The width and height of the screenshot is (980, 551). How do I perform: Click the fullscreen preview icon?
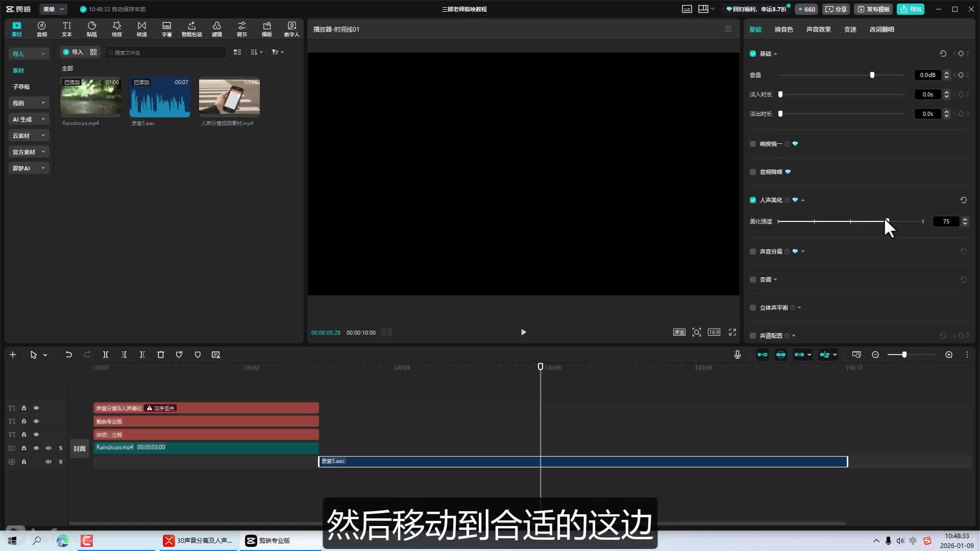point(732,332)
